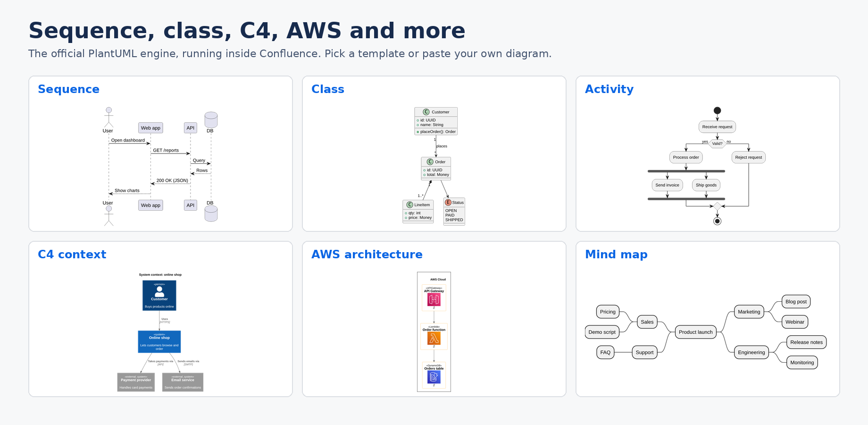868x425 pixels.
Task: Click the top User actor icon
Action: 108,117
